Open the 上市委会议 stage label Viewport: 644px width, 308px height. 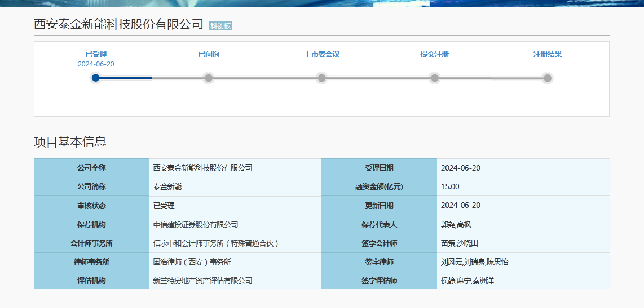pos(321,54)
